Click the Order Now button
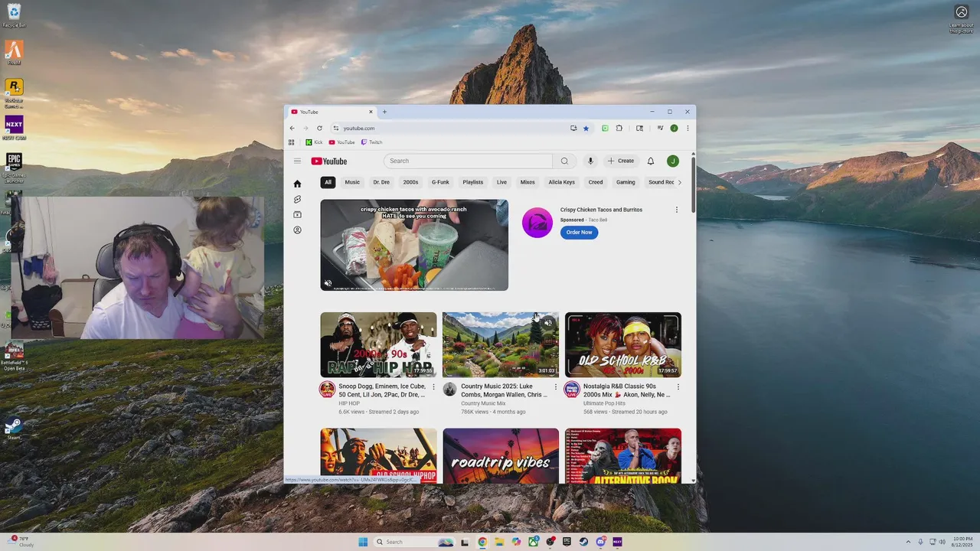The width and height of the screenshot is (980, 551). [579, 232]
